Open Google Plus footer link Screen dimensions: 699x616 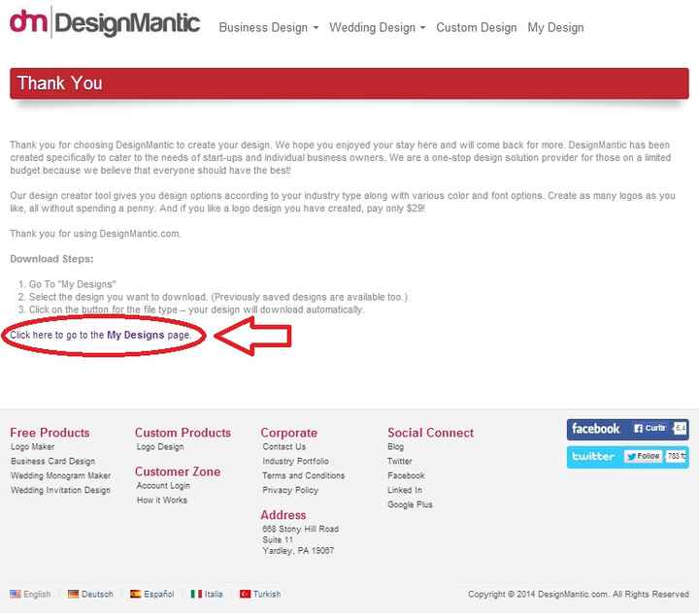pos(410,504)
